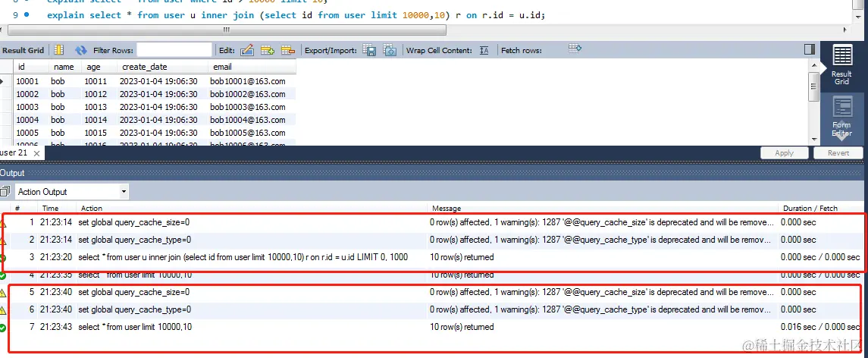Image resolution: width=868 pixels, height=358 pixels.
Task: Click the Apply button
Action: 784,153
